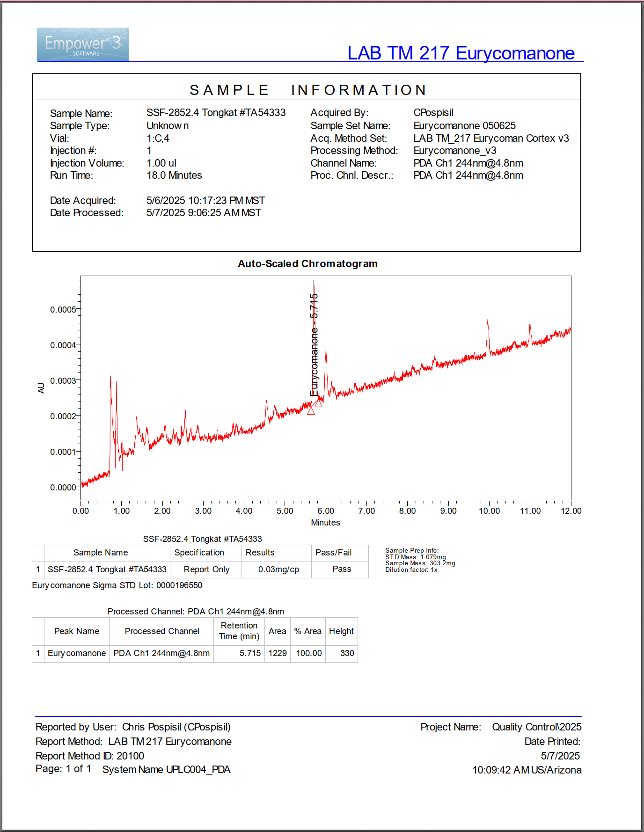This screenshot has height=832, width=644.
Task: Select the Sample Name value SSF-2852.4 Tongkat
Action: point(216,113)
